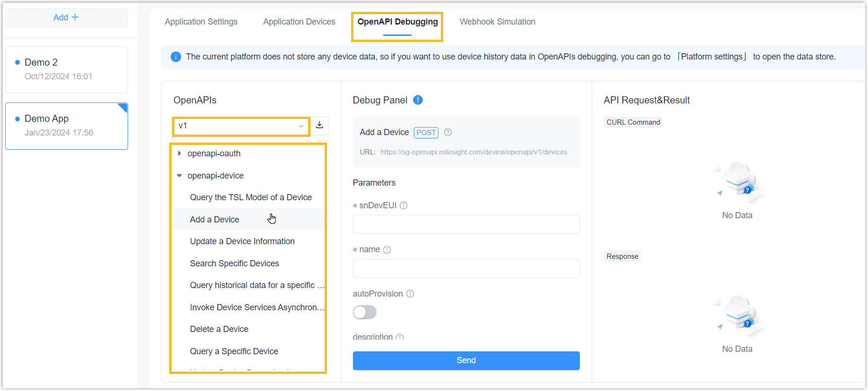Click the download OpenAPI icon
The image size is (868, 391).
(319, 126)
